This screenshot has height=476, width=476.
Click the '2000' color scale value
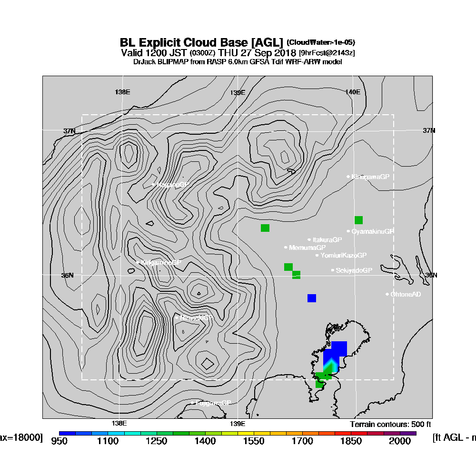click(x=400, y=441)
